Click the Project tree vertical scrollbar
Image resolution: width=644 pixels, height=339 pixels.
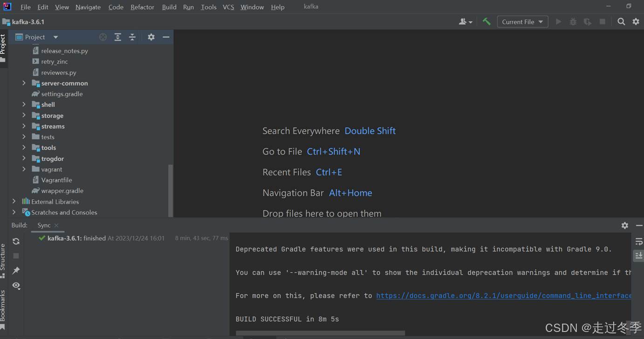(x=171, y=190)
